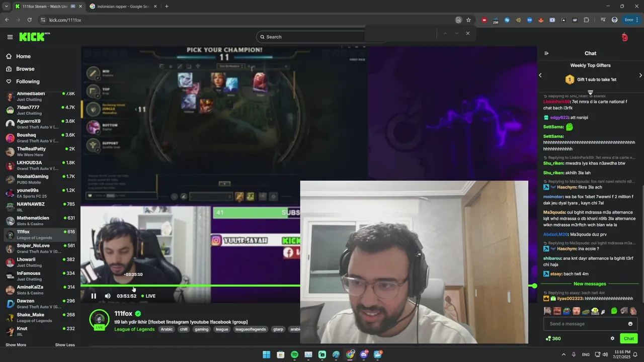Open the MetaMask fox extension

(x=541, y=20)
